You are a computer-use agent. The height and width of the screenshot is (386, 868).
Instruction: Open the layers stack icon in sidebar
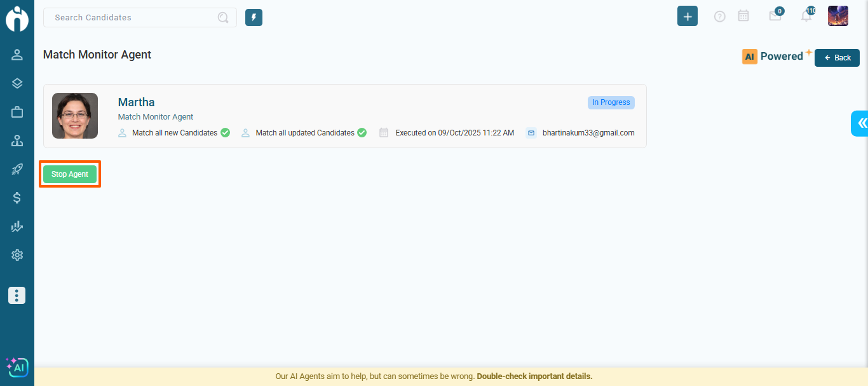tap(17, 83)
